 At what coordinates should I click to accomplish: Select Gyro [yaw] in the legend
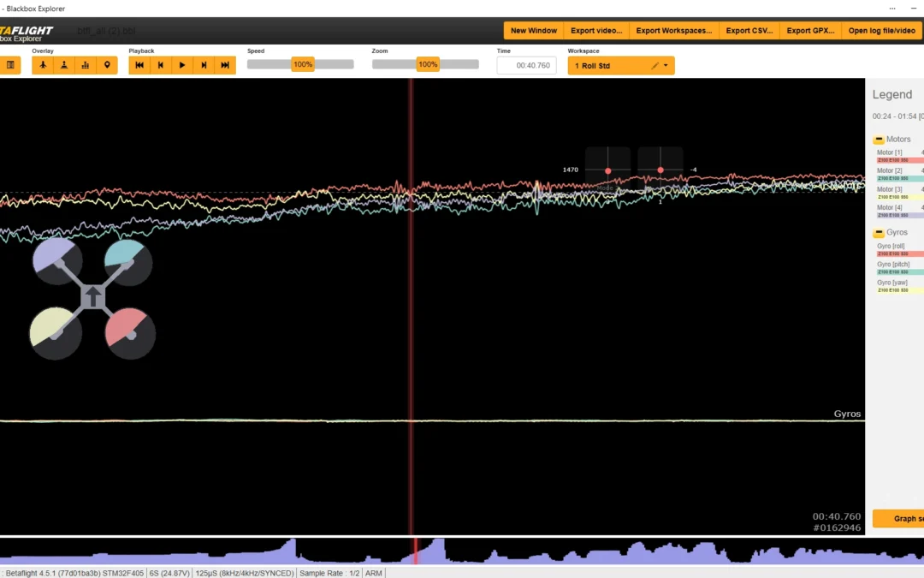(891, 283)
